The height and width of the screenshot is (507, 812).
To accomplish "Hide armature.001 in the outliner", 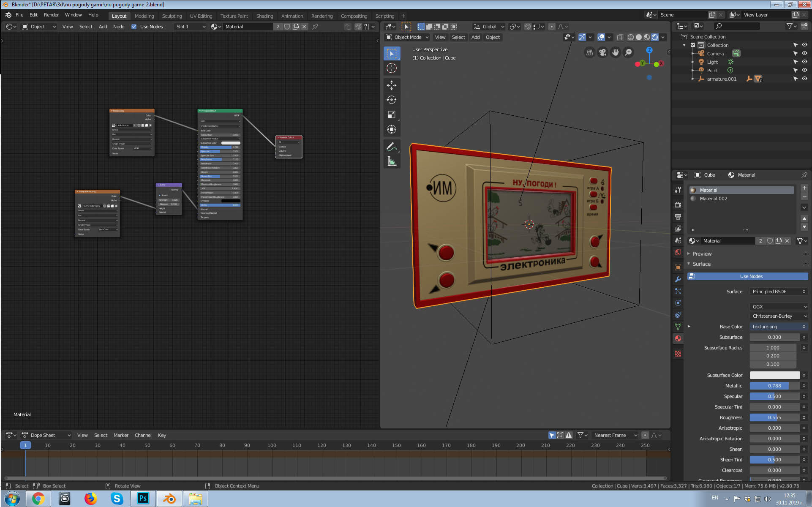I will 804,79.
